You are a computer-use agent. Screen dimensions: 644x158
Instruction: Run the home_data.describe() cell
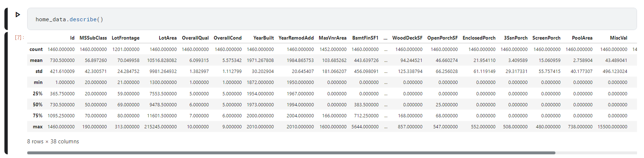pos(18,15)
